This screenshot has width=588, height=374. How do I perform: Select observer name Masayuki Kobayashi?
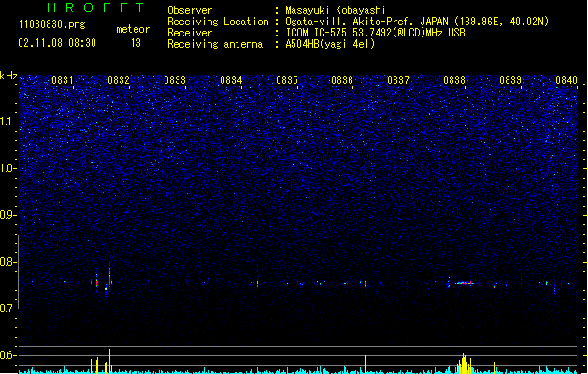tap(335, 10)
